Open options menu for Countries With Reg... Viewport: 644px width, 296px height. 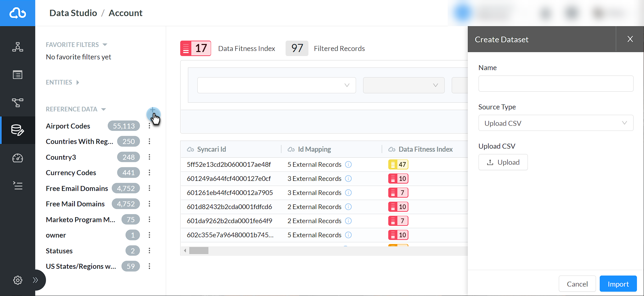pos(149,142)
